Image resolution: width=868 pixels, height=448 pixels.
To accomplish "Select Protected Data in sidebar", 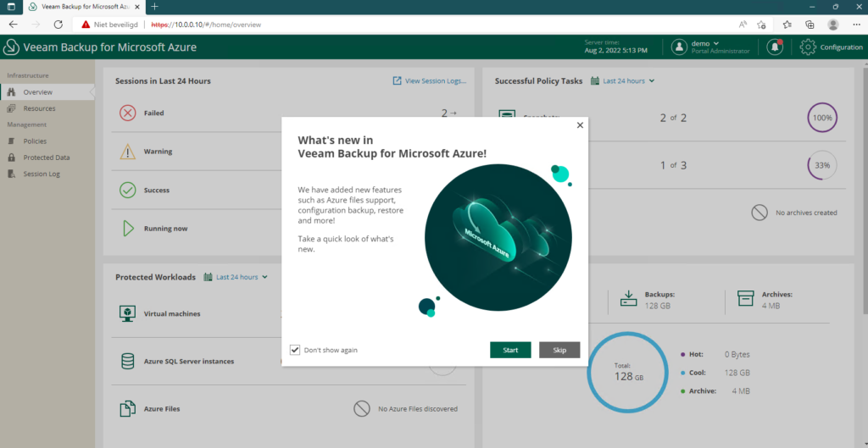I will tap(46, 158).
